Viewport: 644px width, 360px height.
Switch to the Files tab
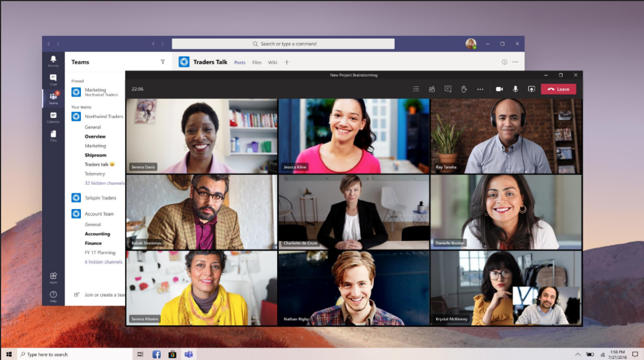(257, 62)
